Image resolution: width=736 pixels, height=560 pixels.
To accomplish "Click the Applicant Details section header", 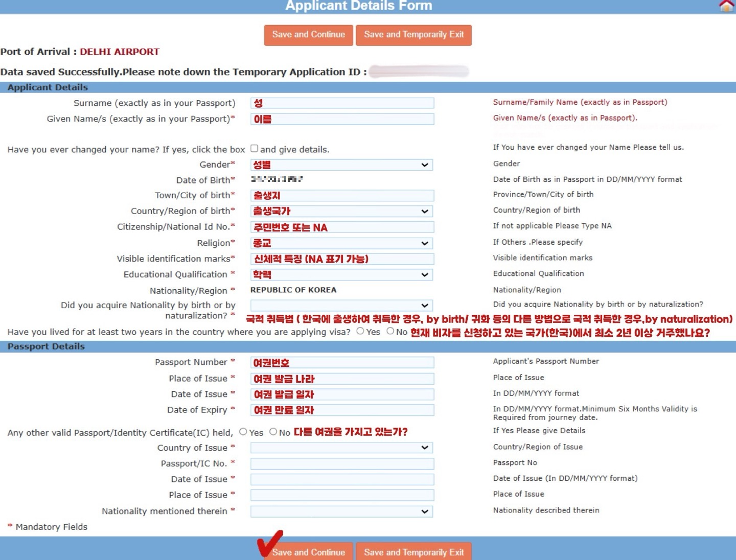I will (x=368, y=87).
